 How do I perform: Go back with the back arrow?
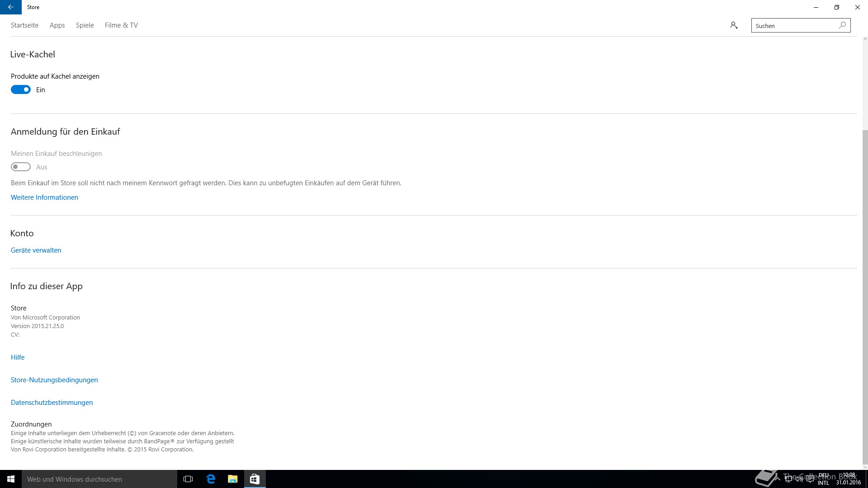coord(11,7)
